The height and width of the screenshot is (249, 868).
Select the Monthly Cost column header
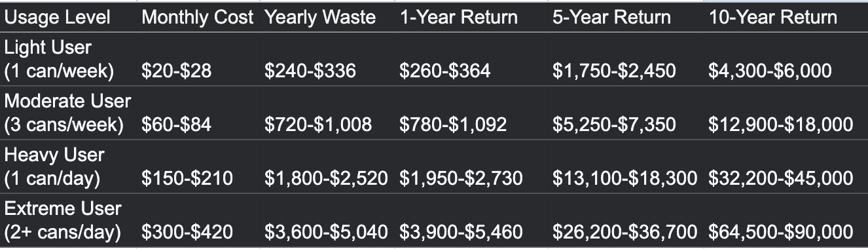click(x=197, y=18)
